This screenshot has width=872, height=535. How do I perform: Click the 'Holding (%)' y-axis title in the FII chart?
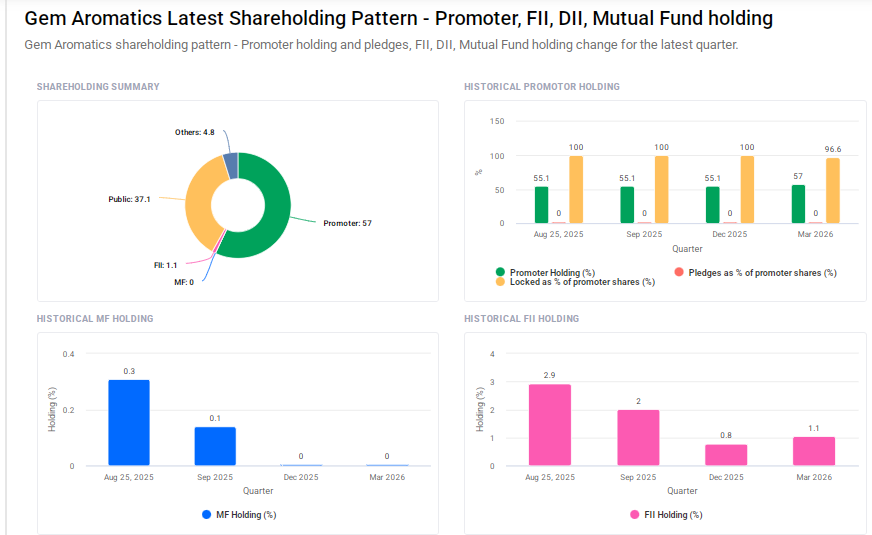tap(480, 410)
